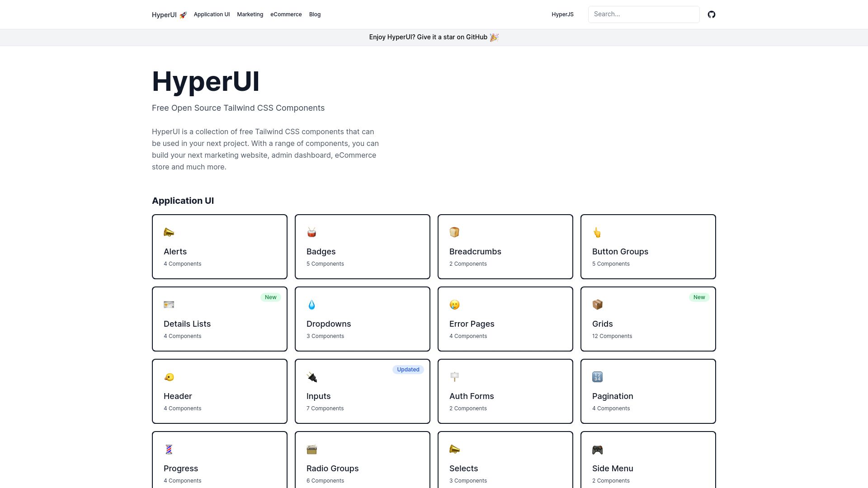Click the game controller icon on Side Menu
The width and height of the screenshot is (868, 488).
tap(597, 449)
